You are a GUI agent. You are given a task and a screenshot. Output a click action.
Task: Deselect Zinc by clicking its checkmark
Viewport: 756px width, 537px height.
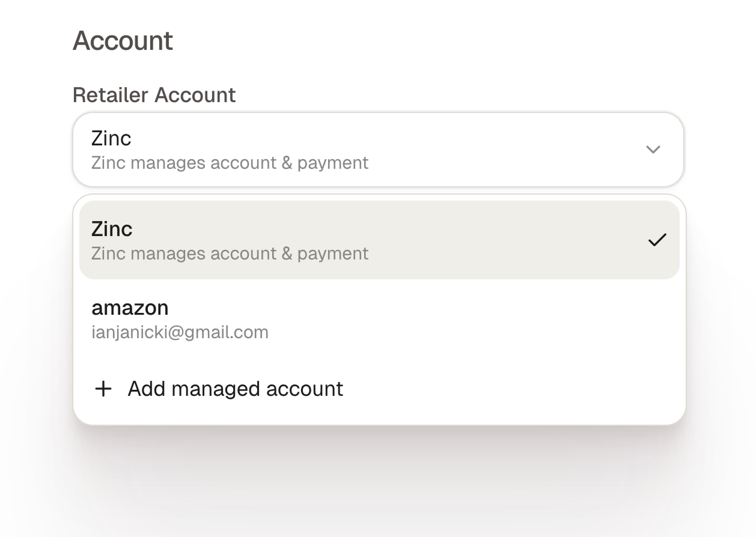coord(657,239)
